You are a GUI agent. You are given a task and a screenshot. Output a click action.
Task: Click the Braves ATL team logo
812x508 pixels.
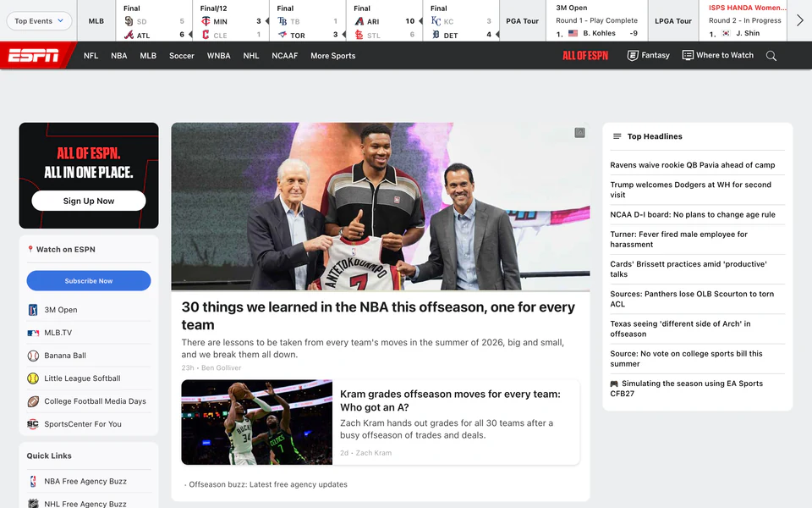pyautogui.click(x=129, y=36)
